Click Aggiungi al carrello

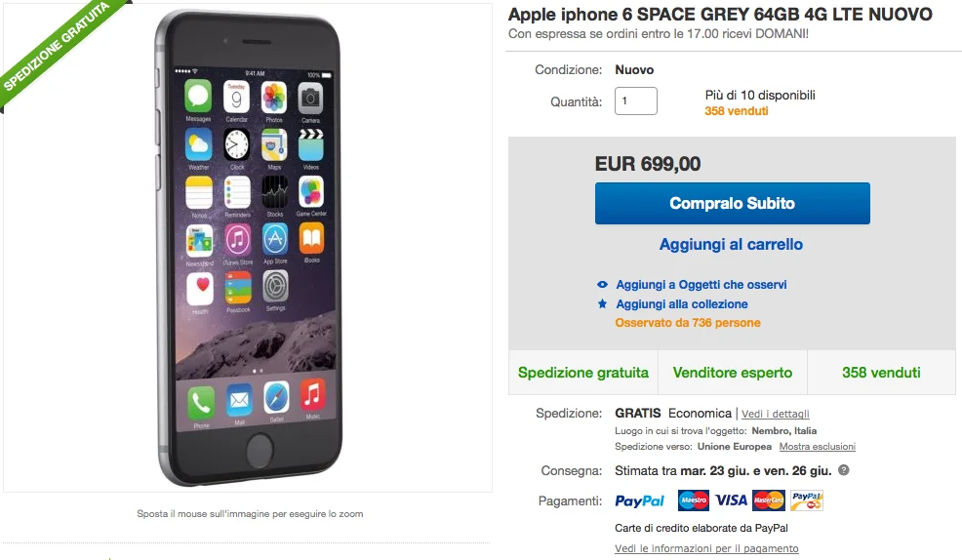pyautogui.click(x=731, y=244)
